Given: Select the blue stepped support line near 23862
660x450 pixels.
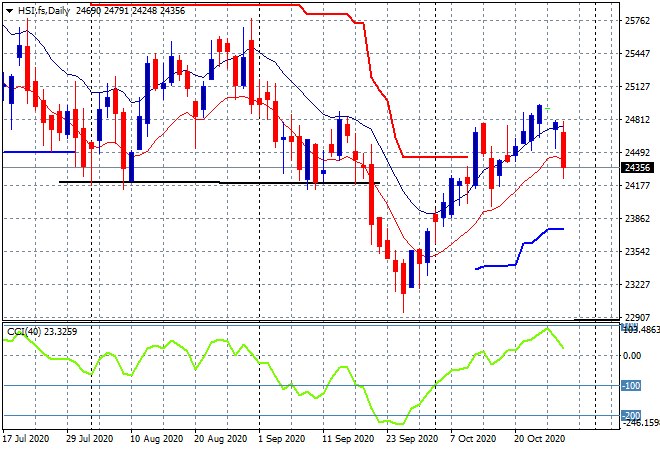Looking at the screenshot, I should click(x=519, y=249).
